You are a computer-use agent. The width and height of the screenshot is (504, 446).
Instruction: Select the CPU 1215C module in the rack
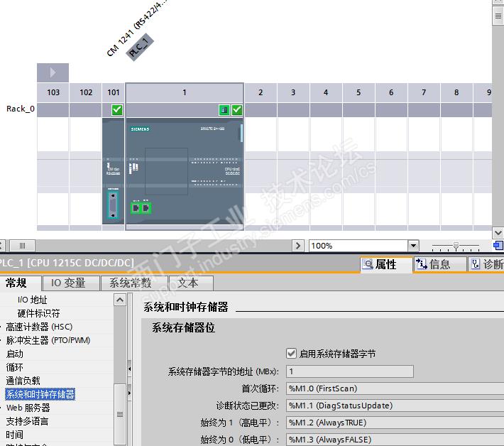[185, 171]
